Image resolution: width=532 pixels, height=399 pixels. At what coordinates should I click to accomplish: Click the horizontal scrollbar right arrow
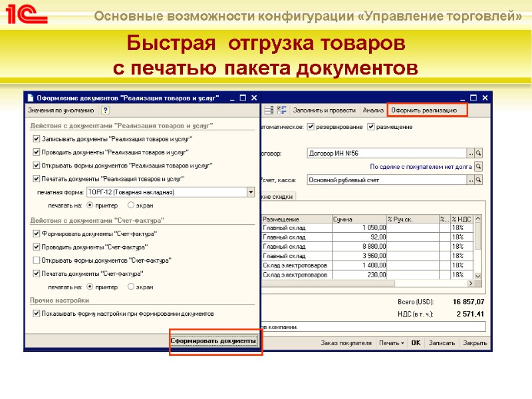(470, 283)
